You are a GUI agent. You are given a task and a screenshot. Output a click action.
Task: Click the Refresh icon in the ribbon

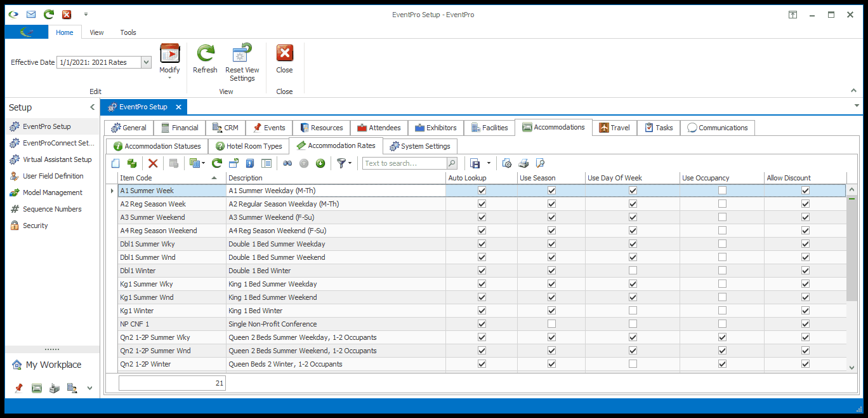coord(205,59)
